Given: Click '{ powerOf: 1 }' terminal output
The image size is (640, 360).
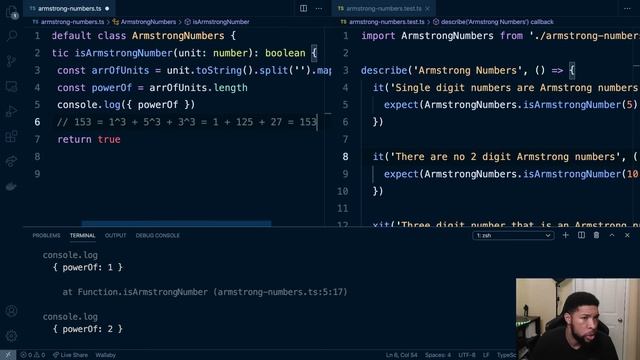Looking at the screenshot, I should (x=87, y=267).
